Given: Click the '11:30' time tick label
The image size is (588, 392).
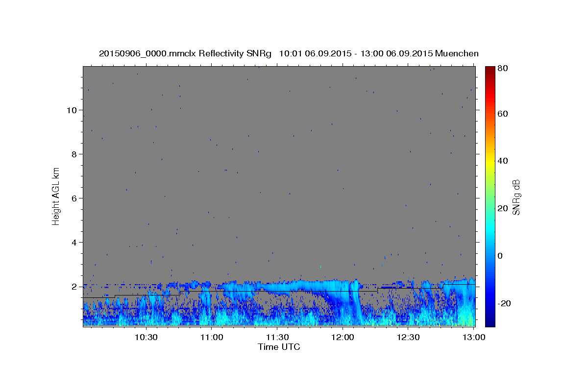Looking at the screenshot, I should coord(277,337).
